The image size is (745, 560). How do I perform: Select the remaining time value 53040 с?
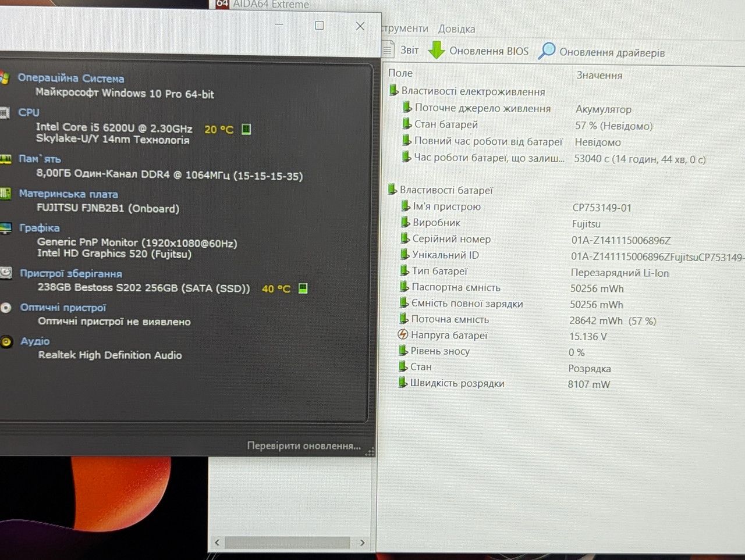point(640,159)
